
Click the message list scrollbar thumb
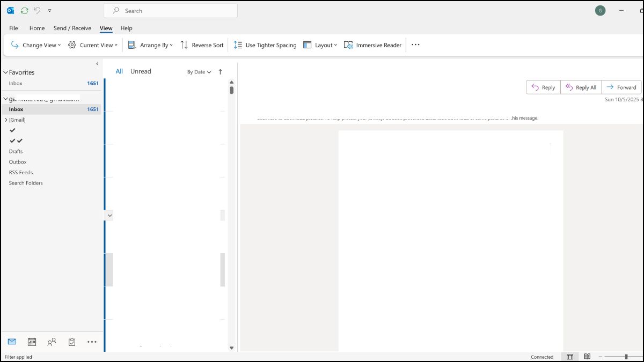(x=231, y=90)
